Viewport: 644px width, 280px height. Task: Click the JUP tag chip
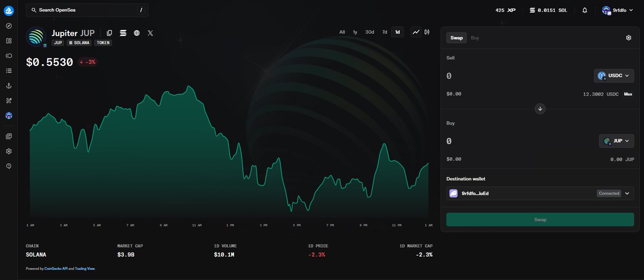tap(58, 42)
